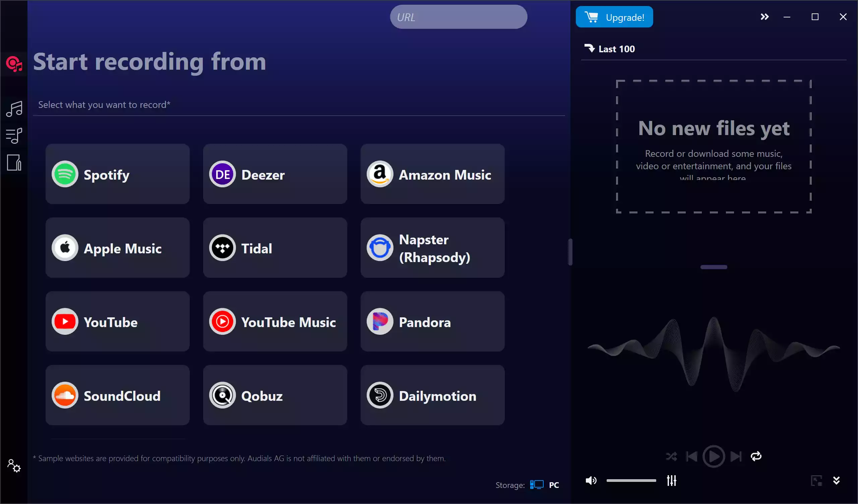Select the Deezer tile
The width and height of the screenshot is (858, 504).
tap(275, 174)
